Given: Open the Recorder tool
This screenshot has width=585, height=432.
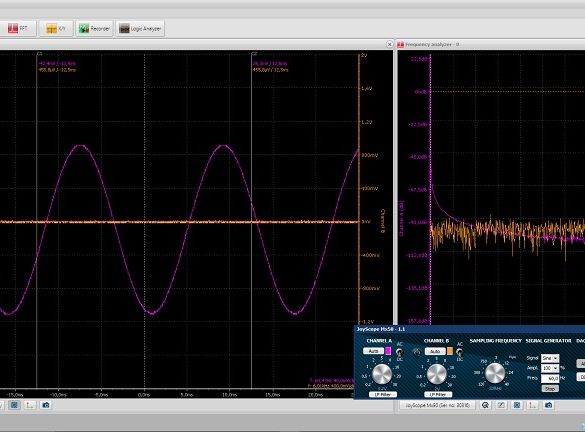Looking at the screenshot, I should pos(94,28).
